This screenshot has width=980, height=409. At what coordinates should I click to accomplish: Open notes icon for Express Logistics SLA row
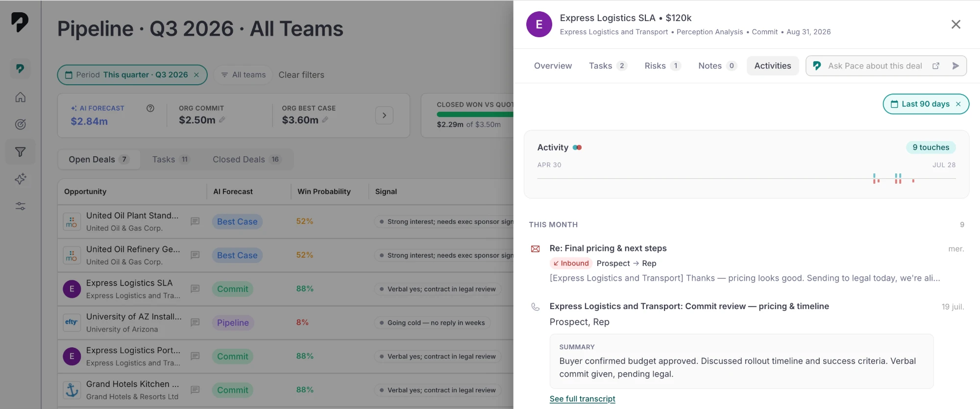pyautogui.click(x=195, y=289)
